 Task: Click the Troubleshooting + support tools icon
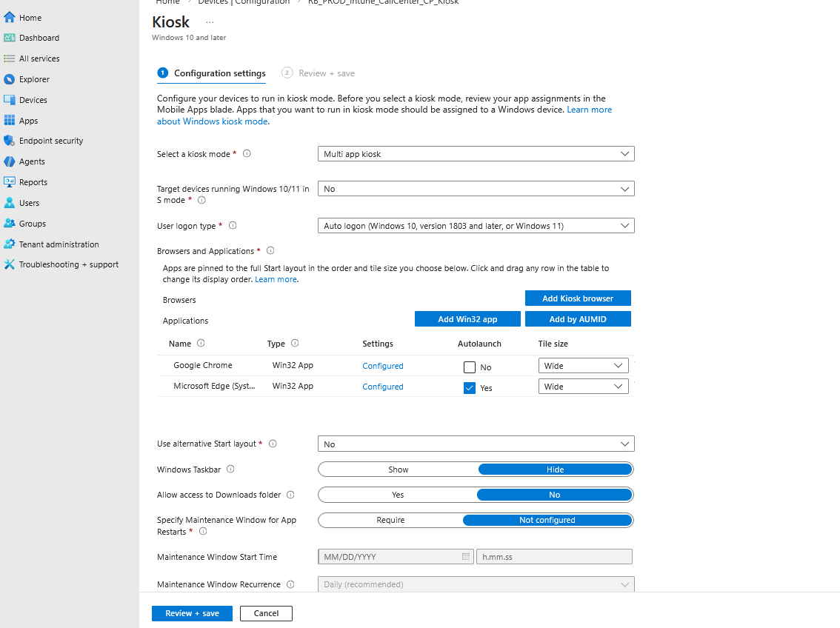tap(9, 264)
